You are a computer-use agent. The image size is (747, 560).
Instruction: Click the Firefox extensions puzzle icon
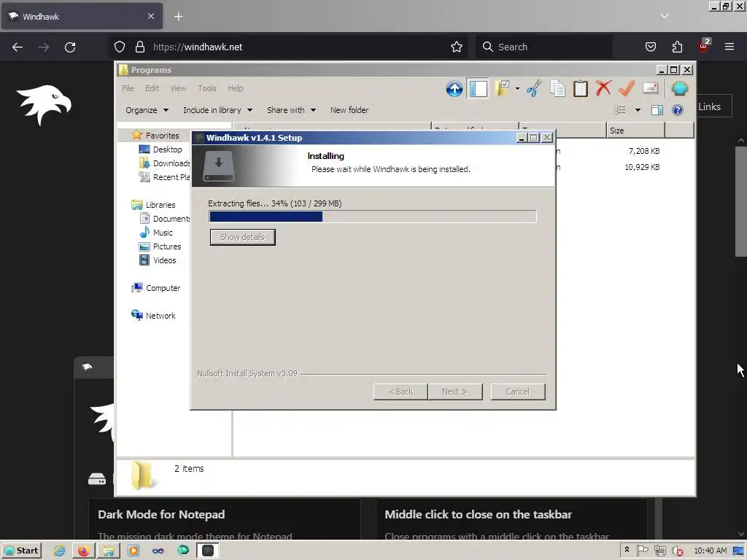click(677, 47)
